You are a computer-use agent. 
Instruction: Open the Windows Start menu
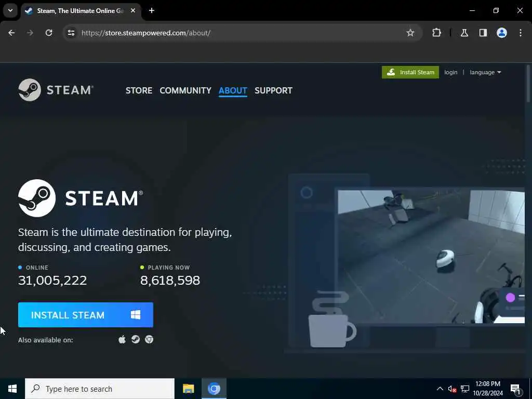(x=12, y=389)
